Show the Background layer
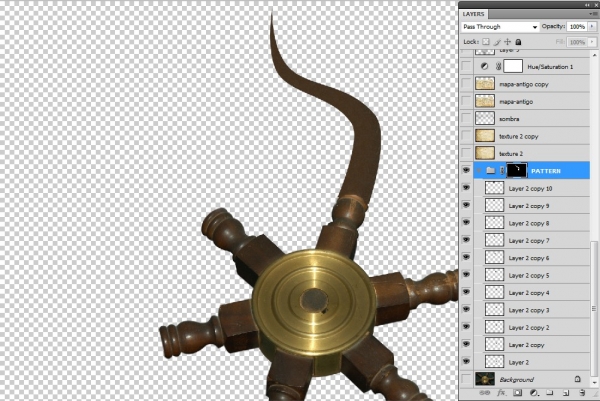 click(x=466, y=379)
